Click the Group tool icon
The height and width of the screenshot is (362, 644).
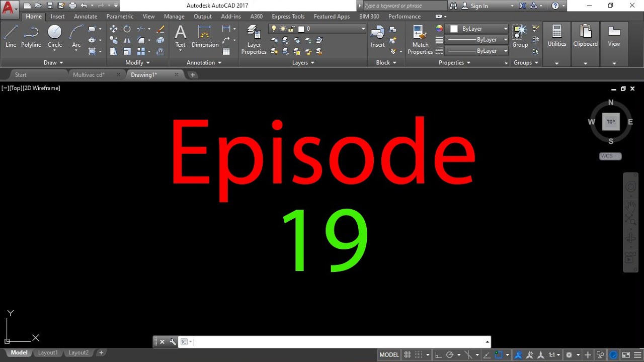pos(520,36)
